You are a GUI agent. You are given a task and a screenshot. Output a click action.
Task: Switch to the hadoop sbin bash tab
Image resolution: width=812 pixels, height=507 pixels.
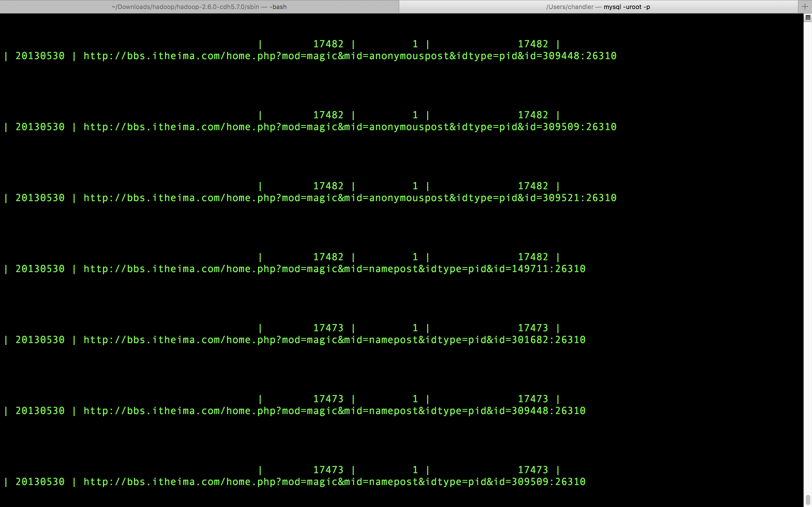click(x=199, y=7)
